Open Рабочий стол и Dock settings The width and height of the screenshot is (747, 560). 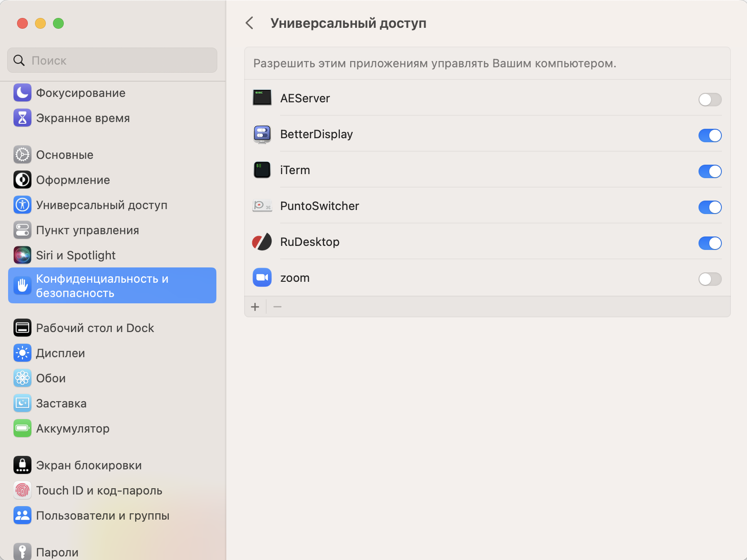coord(95,328)
